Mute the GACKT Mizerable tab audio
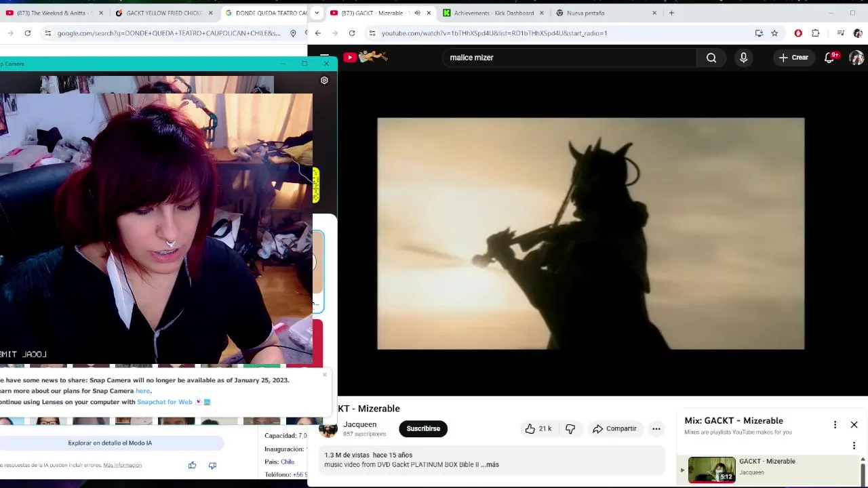Screen dimensions: 868x488 click(417, 13)
